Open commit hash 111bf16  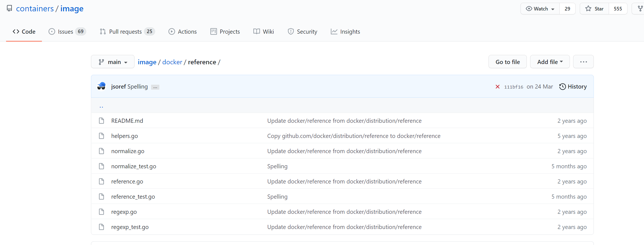coord(514,87)
